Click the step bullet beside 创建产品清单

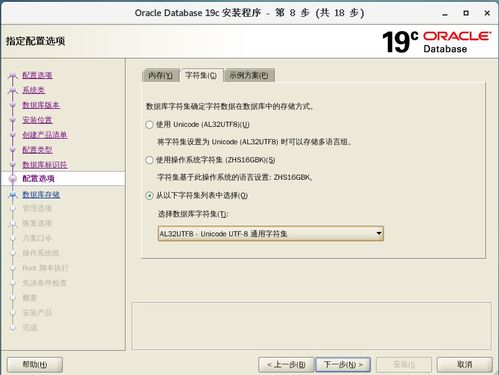point(13,135)
